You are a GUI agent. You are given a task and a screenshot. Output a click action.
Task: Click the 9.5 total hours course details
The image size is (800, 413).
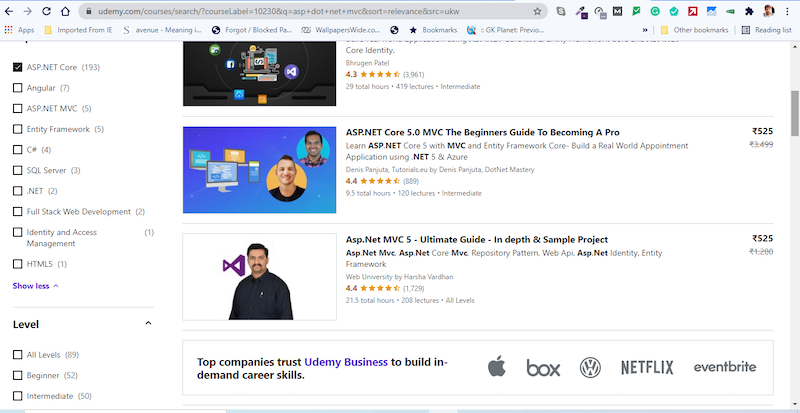(x=413, y=193)
